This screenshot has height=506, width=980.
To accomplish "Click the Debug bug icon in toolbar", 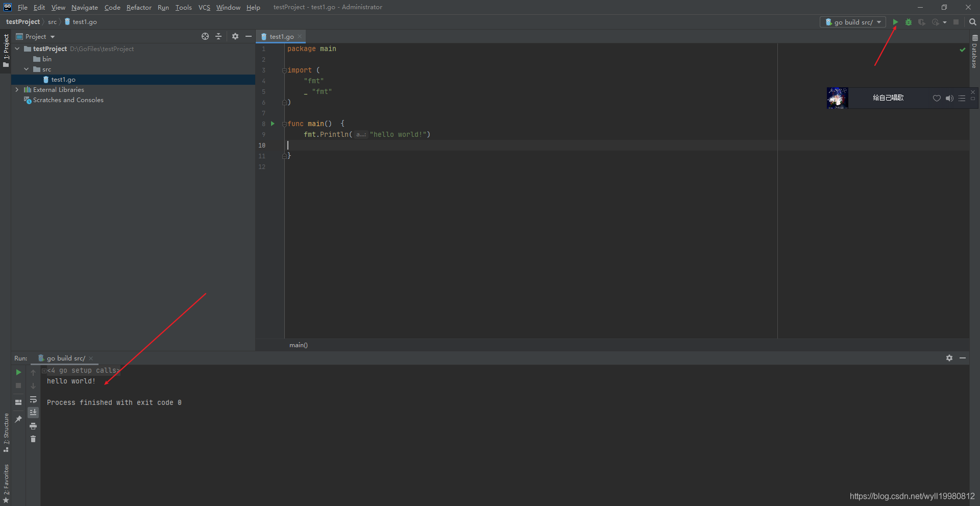I will 909,22.
